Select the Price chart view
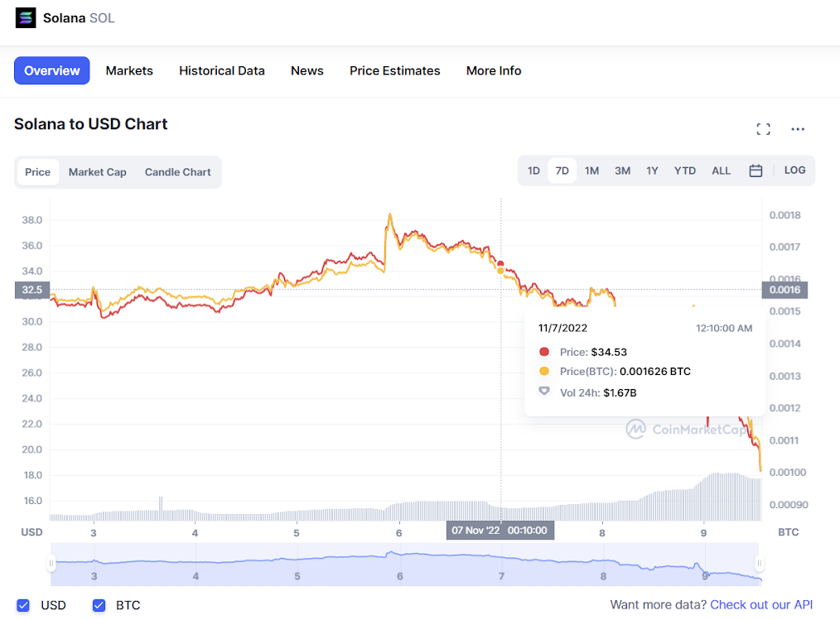840x620 pixels. click(37, 172)
